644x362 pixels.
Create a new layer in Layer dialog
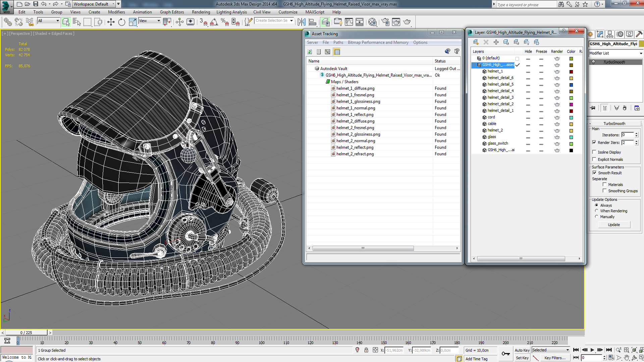[x=476, y=42]
